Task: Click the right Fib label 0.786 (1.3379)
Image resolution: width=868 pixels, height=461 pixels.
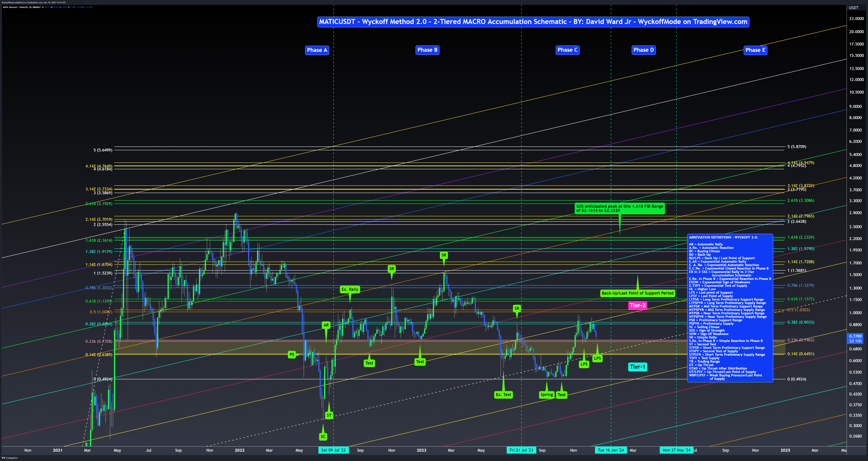Action: [x=801, y=286]
